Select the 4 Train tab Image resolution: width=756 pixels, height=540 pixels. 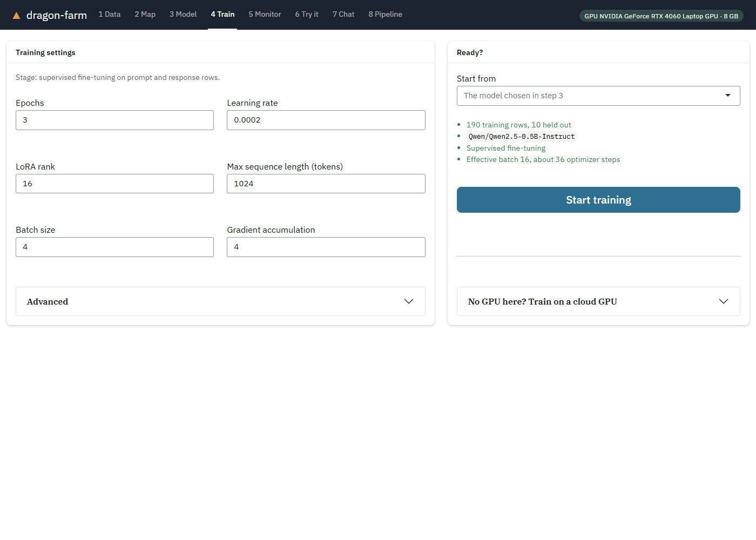pyautogui.click(x=222, y=15)
